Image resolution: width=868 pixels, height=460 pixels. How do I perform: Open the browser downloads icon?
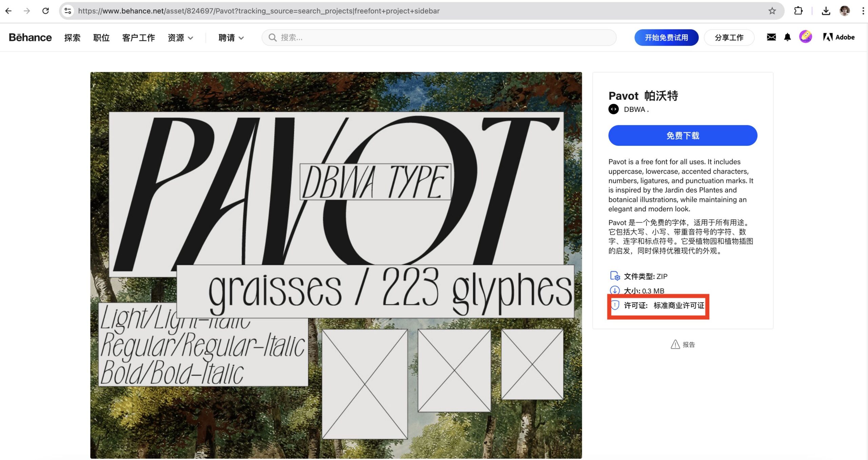tap(826, 11)
